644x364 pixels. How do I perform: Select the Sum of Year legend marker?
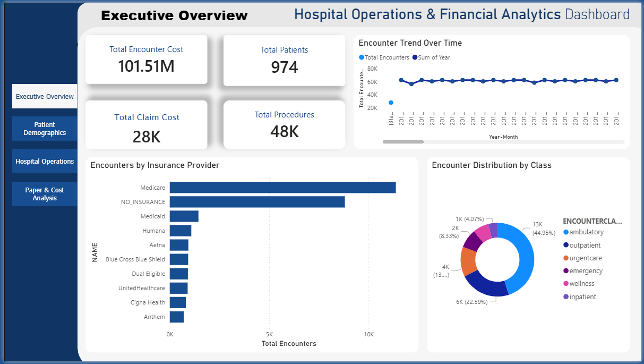pyautogui.click(x=415, y=57)
